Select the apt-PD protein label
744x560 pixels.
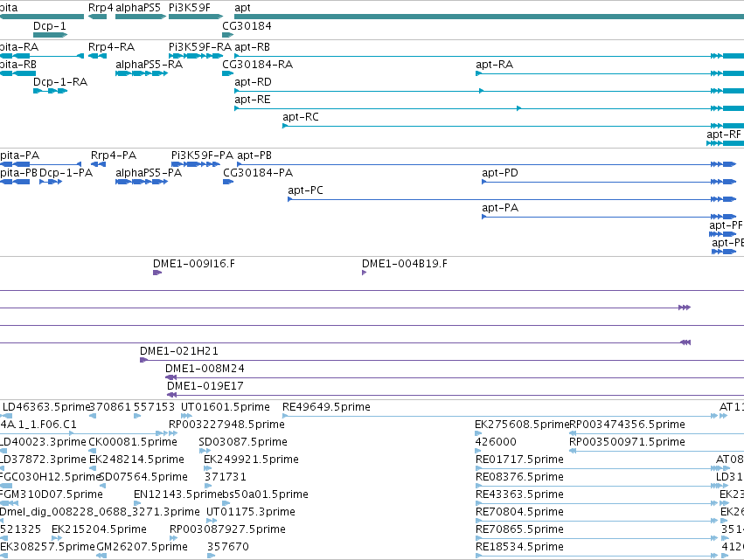point(500,173)
